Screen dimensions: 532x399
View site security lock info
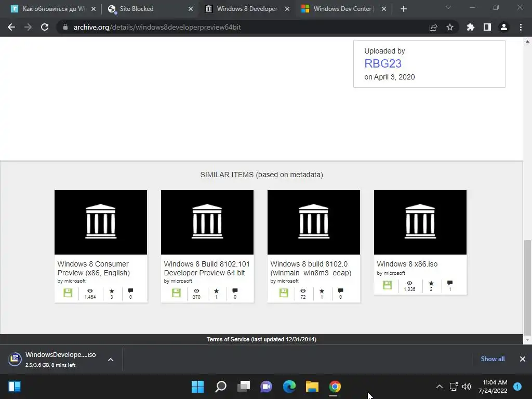pos(65,27)
